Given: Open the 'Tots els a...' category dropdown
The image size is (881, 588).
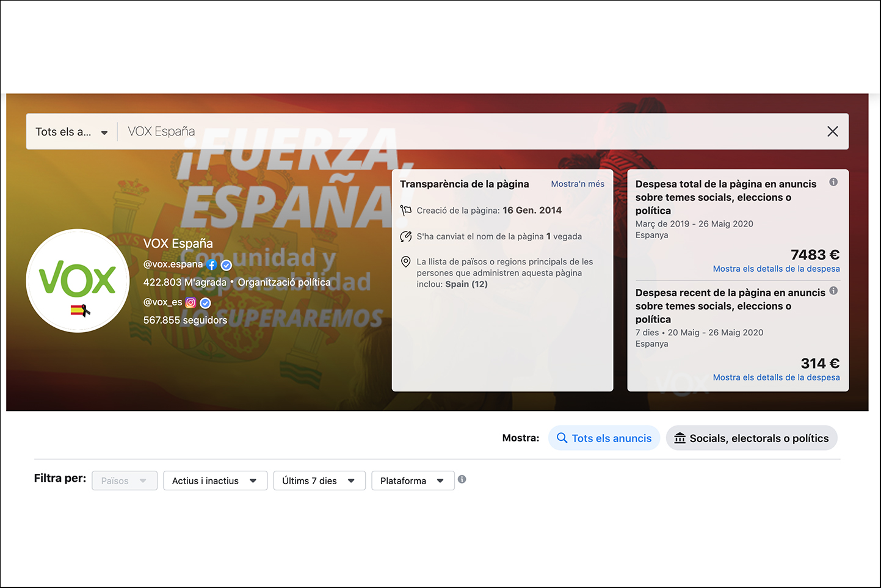Looking at the screenshot, I should coord(71,132).
